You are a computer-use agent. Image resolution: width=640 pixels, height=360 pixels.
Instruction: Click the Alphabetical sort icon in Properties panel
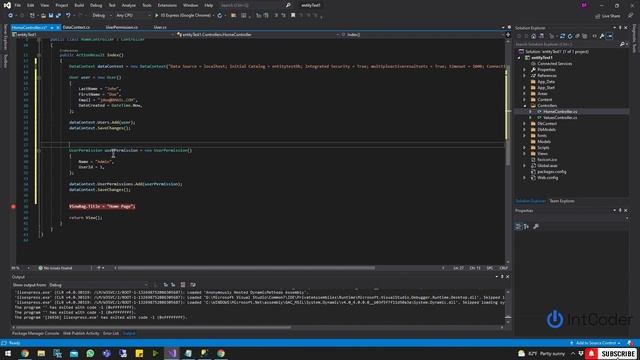[x=527, y=226]
